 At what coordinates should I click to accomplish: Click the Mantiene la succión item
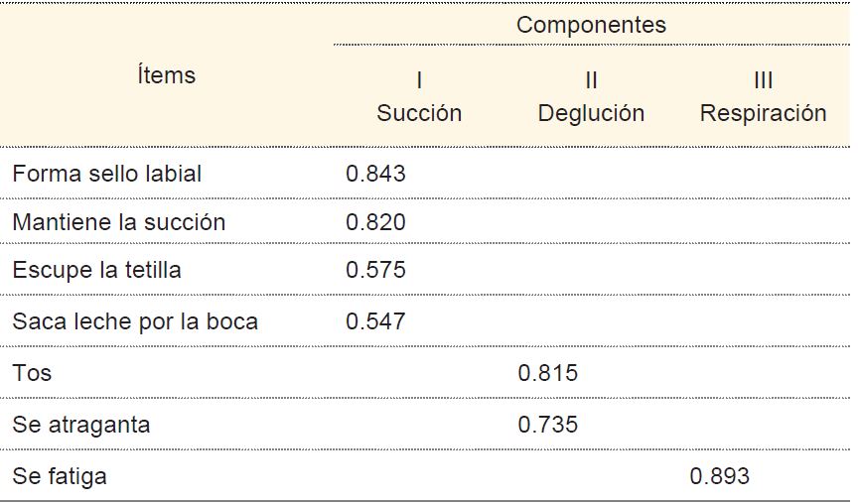point(119,222)
